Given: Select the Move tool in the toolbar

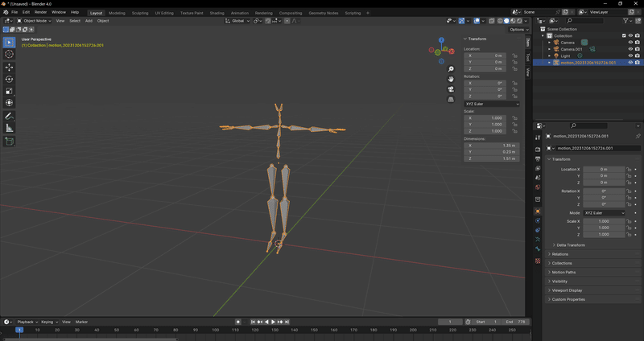Looking at the screenshot, I should tap(9, 68).
